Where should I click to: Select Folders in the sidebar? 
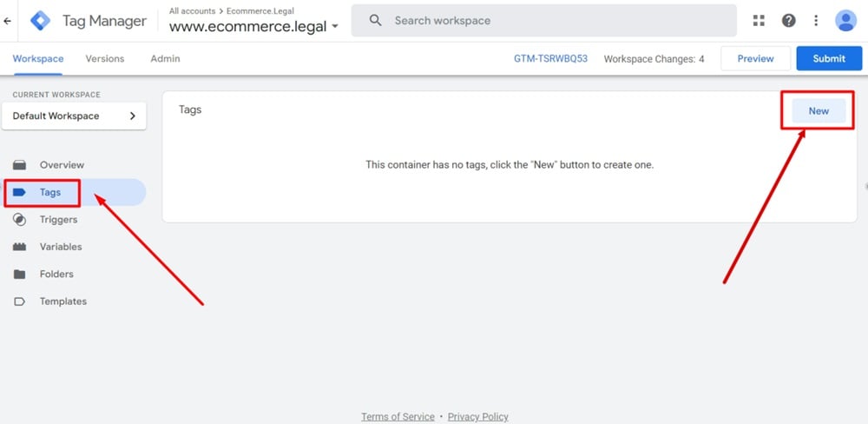[x=56, y=275]
